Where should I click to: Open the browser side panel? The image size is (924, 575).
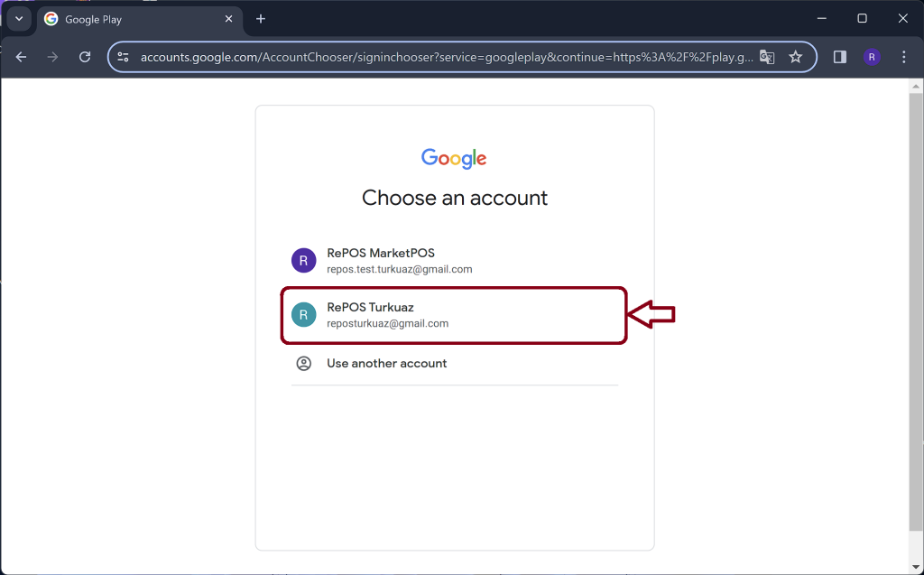point(840,57)
